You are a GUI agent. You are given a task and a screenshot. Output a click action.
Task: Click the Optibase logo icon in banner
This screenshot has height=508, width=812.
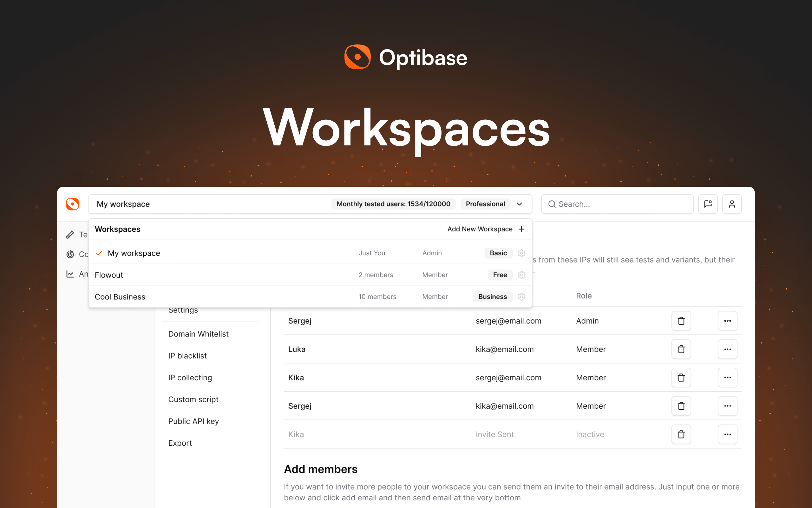(x=357, y=57)
